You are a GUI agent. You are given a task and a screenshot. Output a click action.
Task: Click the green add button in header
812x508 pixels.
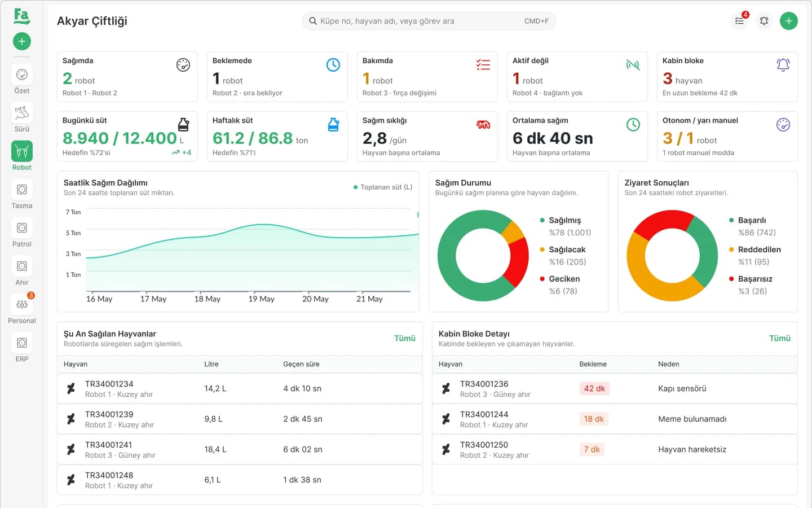789,21
